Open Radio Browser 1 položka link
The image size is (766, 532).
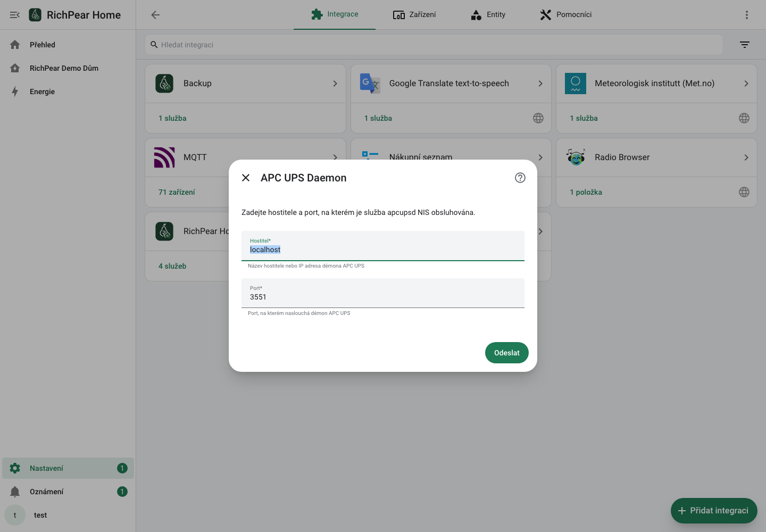[x=586, y=192]
